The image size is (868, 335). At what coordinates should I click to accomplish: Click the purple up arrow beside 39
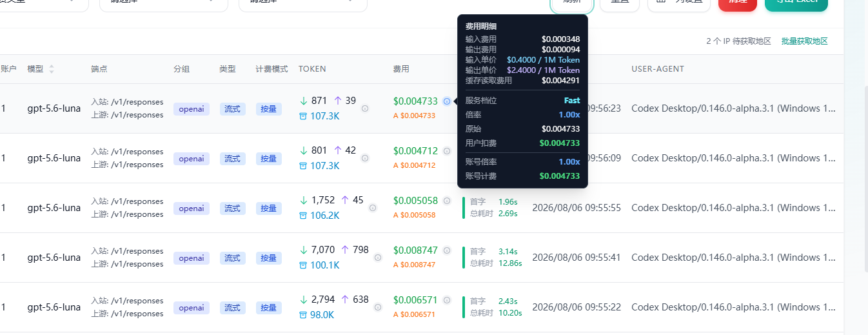coord(338,101)
